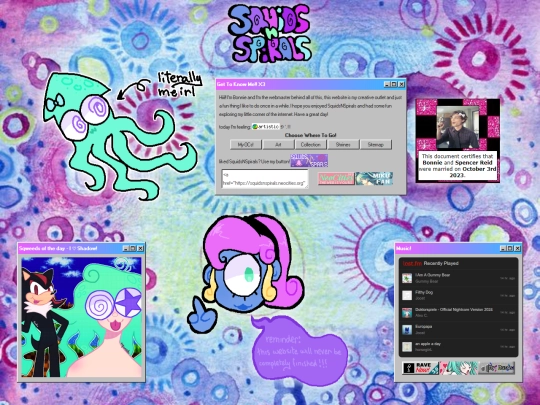Click the Miku Fan badge

374,178
